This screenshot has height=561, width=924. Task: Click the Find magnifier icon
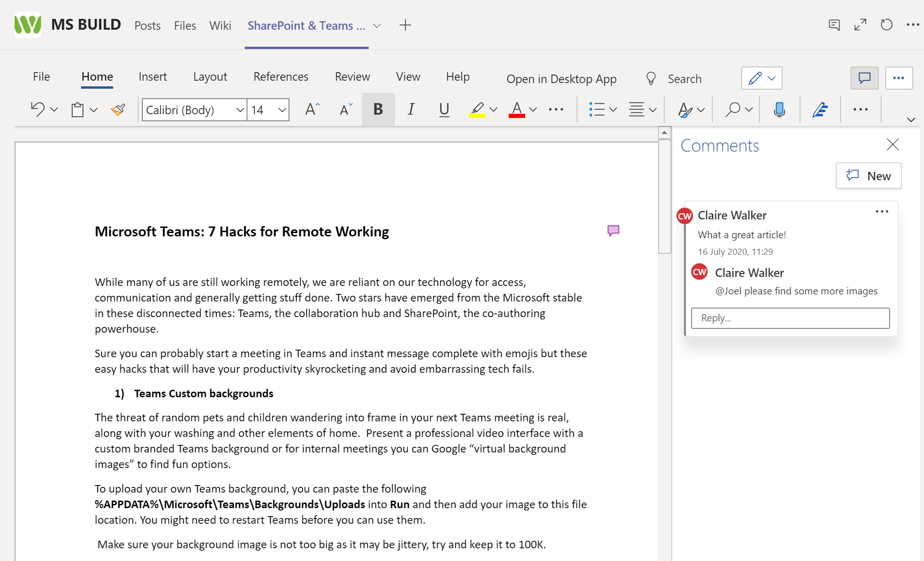tap(733, 109)
